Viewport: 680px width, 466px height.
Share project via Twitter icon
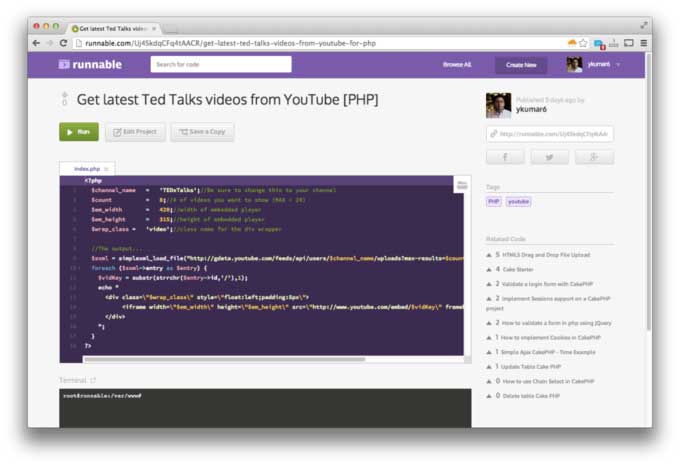click(x=549, y=157)
